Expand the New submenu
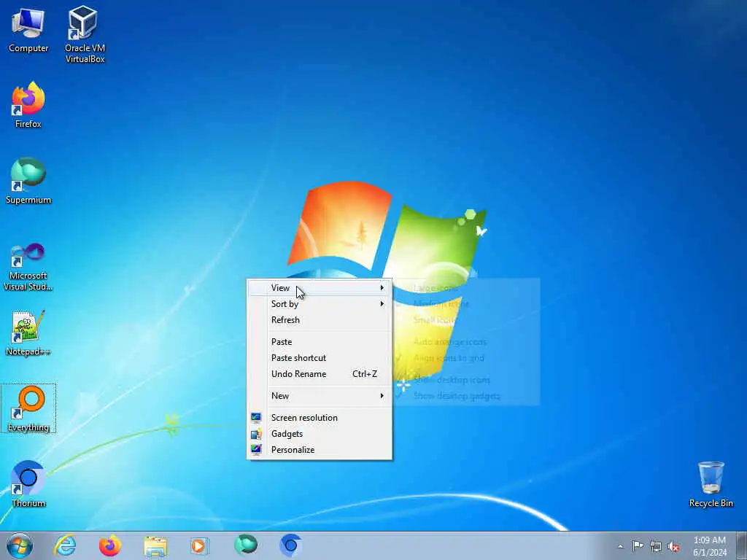747x560 pixels. click(320, 396)
